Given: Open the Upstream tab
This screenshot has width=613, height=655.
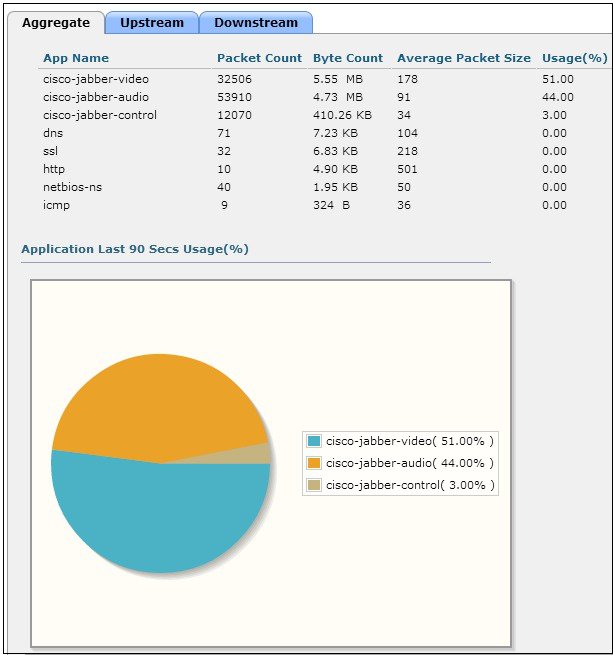Looking at the screenshot, I should pos(152,23).
